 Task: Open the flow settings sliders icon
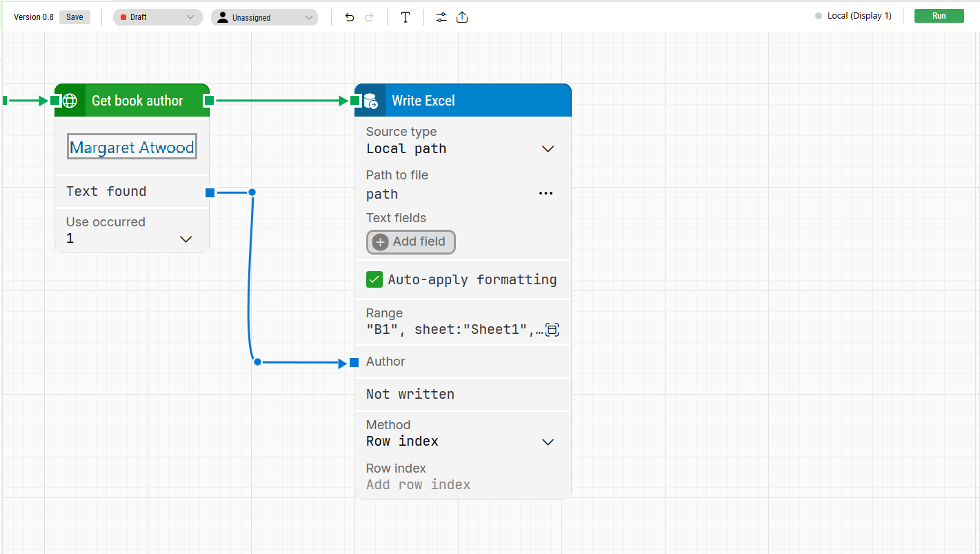pyautogui.click(x=441, y=17)
